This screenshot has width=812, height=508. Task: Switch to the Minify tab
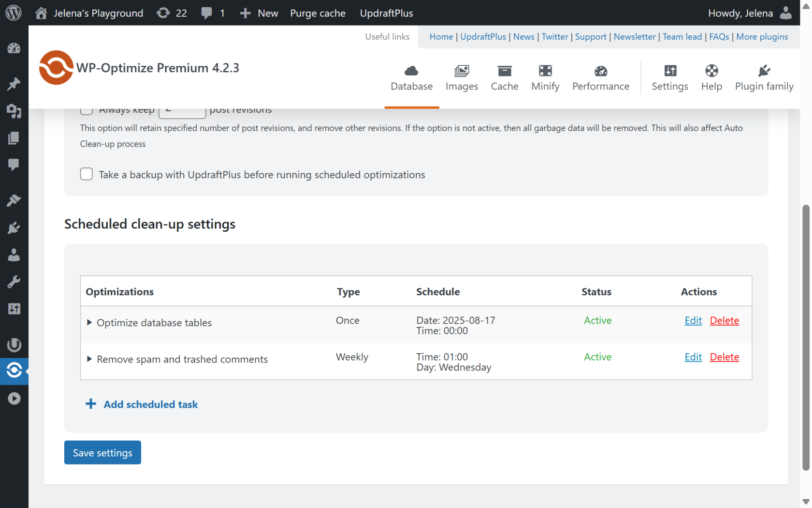pos(545,78)
